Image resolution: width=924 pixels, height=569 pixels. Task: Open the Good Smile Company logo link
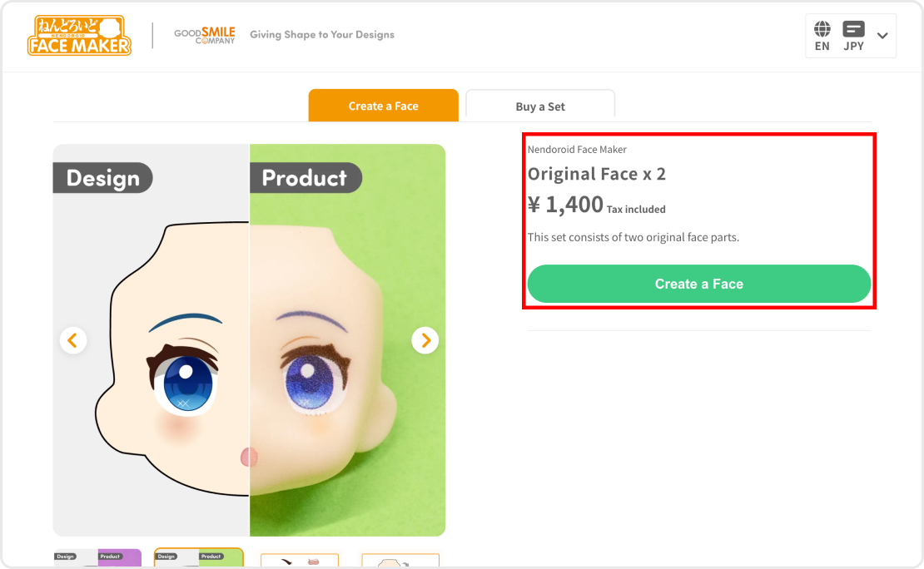(204, 35)
